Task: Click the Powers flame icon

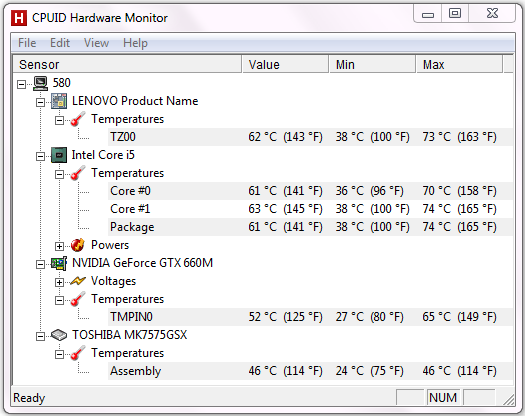Action: coord(78,245)
